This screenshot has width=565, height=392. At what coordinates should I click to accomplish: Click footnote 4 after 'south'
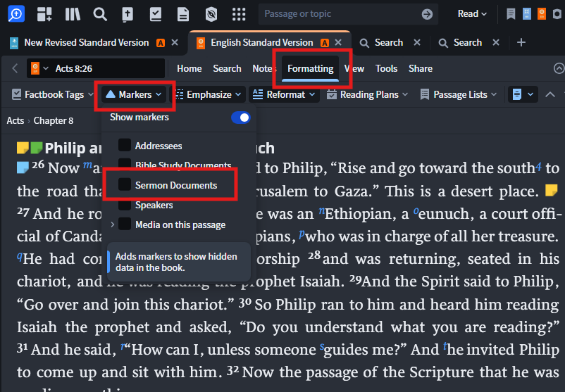point(538,166)
